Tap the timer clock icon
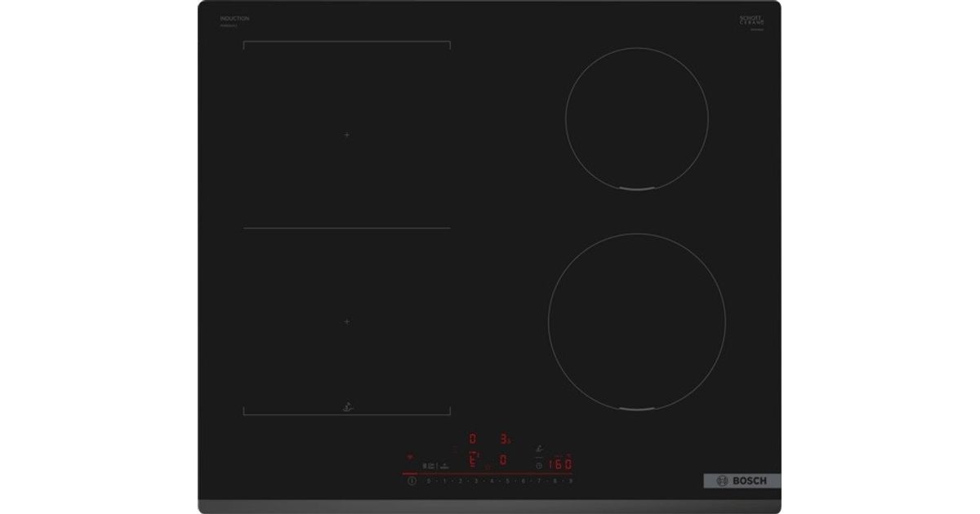 click(539, 465)
